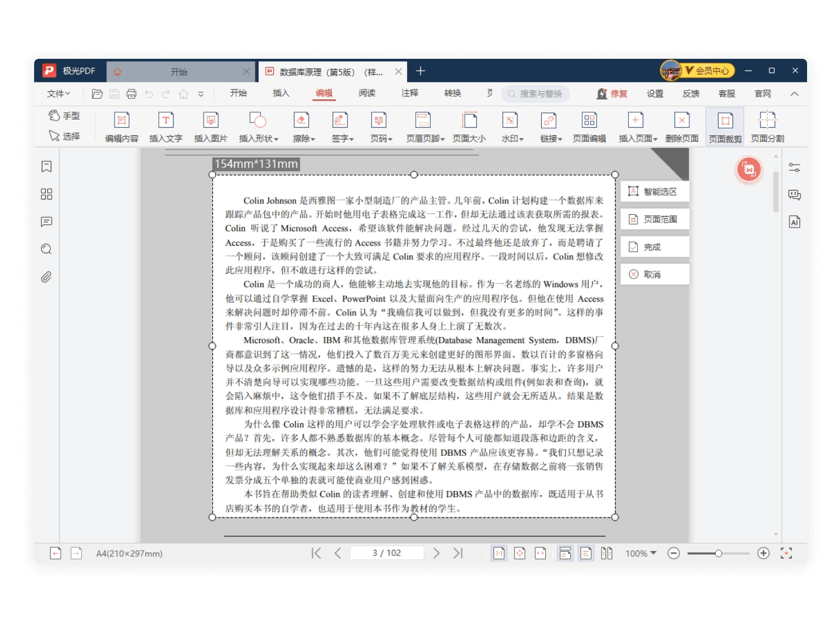This screenshot has height=621, width=840.
Task: Click the redo arrow icon
Action: 166,94
